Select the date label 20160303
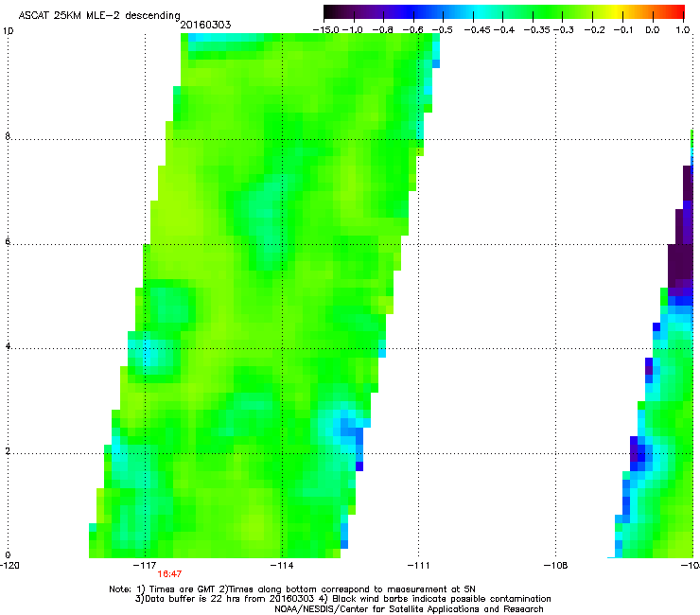Viewport: 700px width, 615px height. 205,25
